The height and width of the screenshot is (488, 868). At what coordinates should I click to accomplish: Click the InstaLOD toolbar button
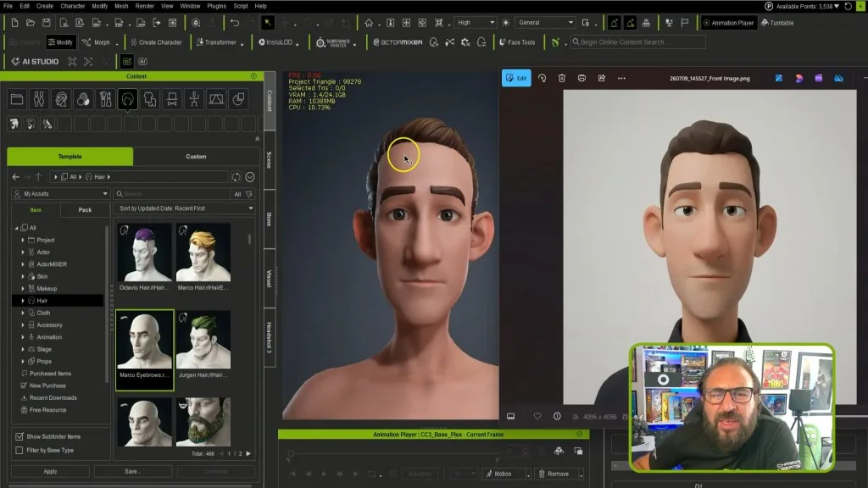275,42
